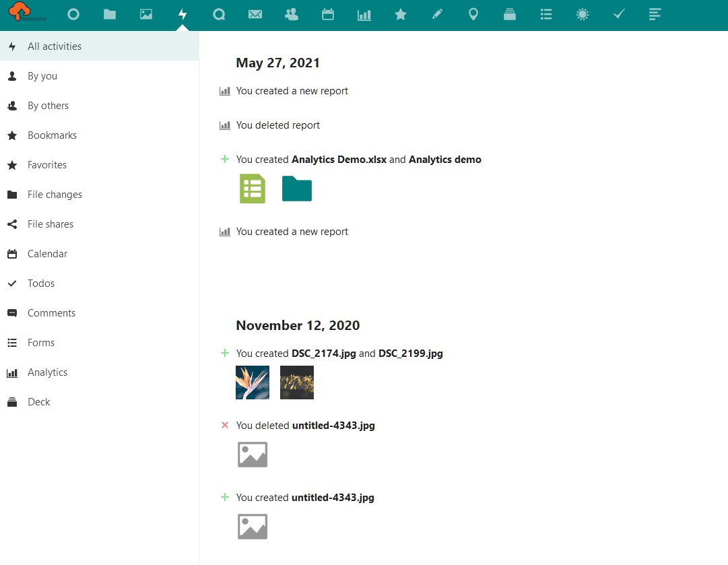Show Favorites activity filter
Image resolution: width=728 pixels, height=565 pixels.
pyautogui.click(x=100, y=165)
